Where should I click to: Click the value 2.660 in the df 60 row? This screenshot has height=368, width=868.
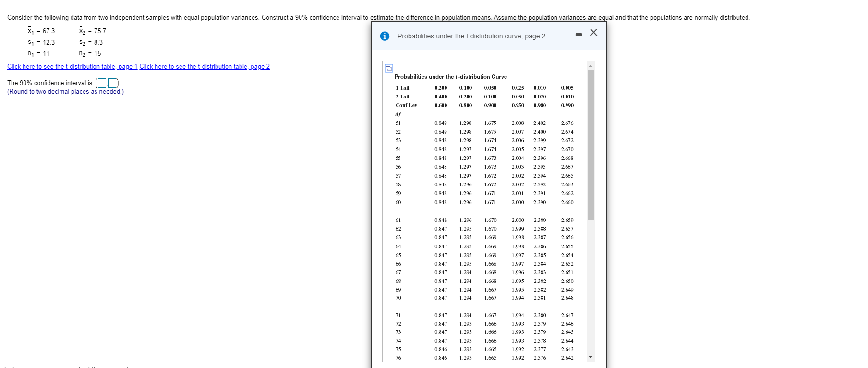pos(567,202)
